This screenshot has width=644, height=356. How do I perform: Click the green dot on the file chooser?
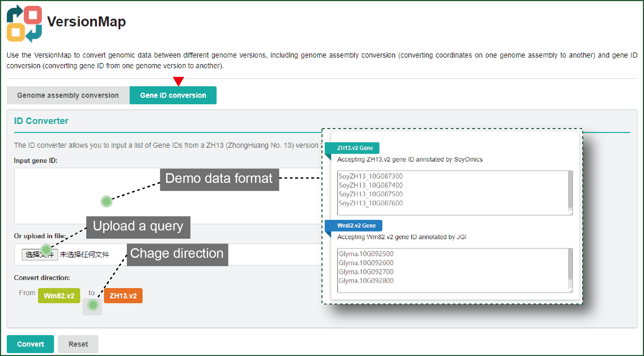(x=46, y=249)
